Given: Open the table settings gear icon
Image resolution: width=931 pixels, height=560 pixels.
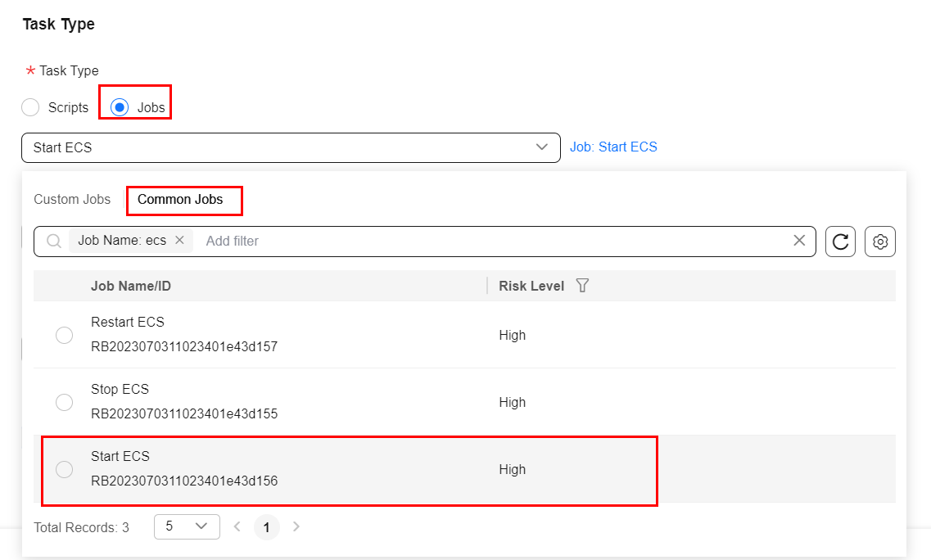Looking at the screenshot, I should click(880, 242).
